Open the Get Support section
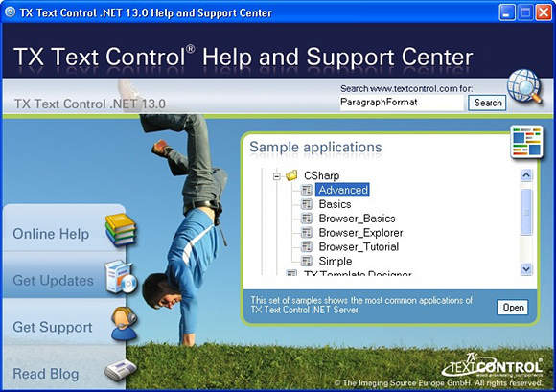The image size is (556, 392). [x=53, y=327]
